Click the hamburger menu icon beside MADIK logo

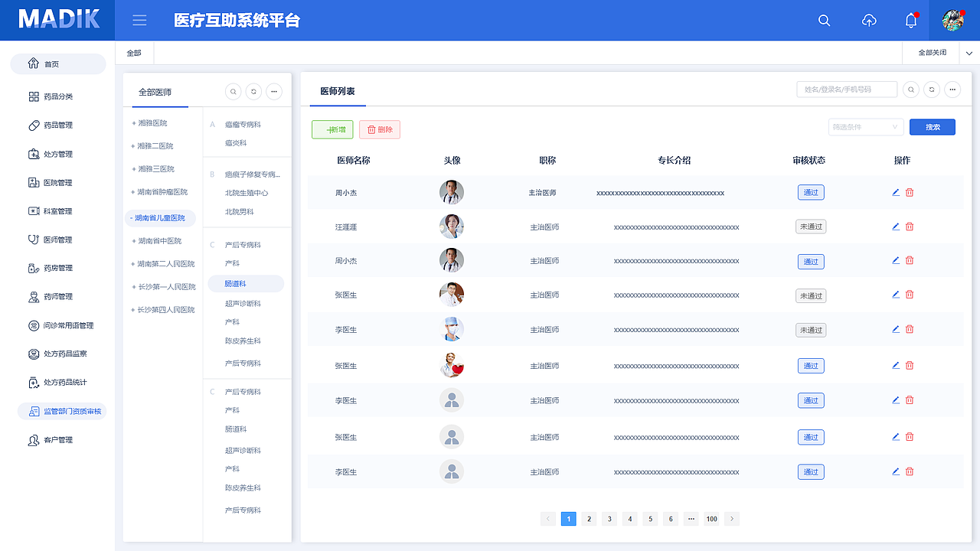[139, 20]
